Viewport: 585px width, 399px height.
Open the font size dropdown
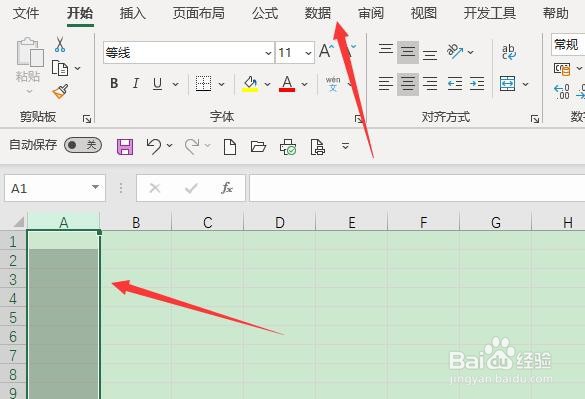pyautogui.click(x=308, y=53)
